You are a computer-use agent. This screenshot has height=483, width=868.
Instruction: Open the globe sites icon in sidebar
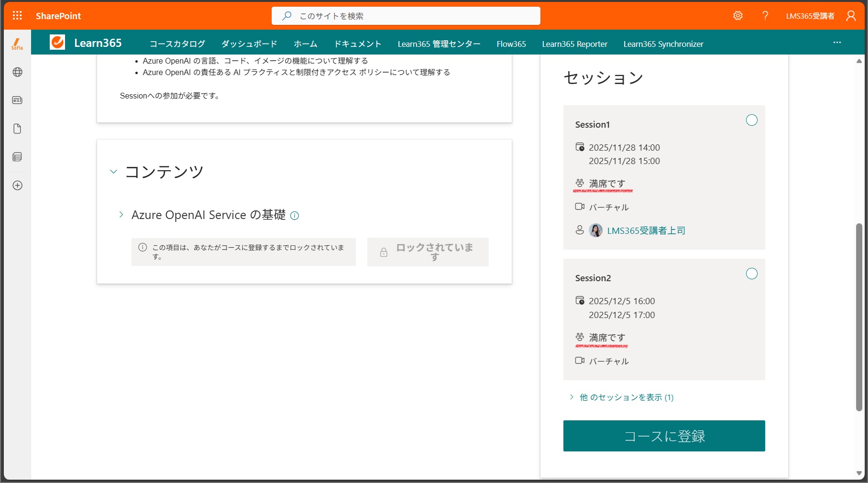click(18, 72)
